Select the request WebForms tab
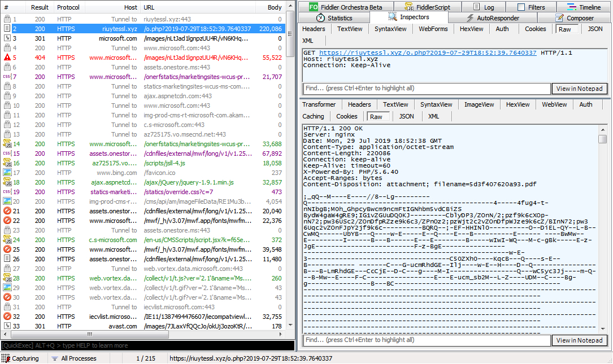Screen dimensions: 613x364 433,29
